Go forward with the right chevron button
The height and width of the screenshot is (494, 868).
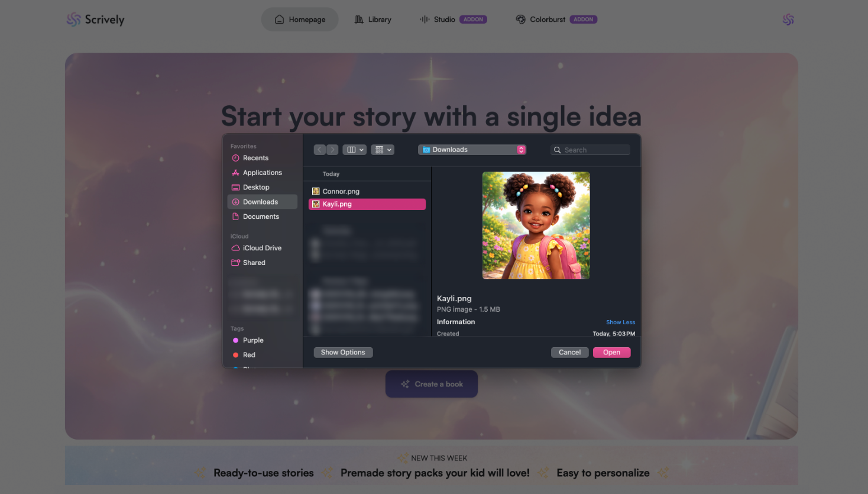coord(332,150)
